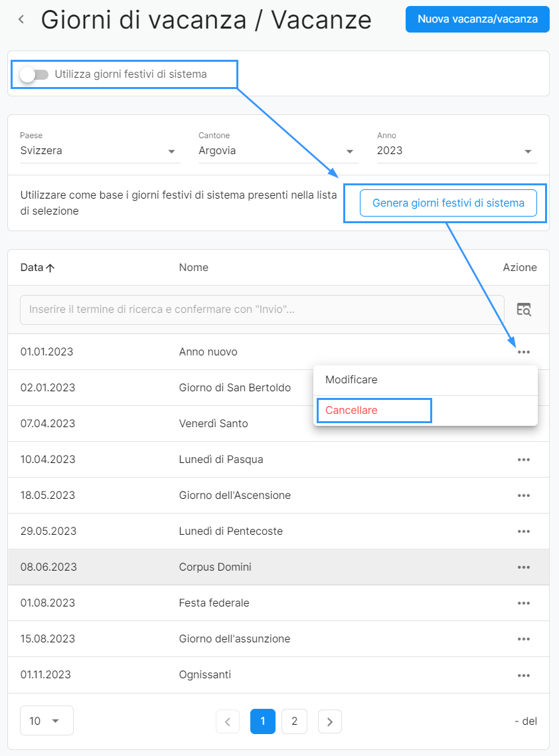Viewport: 559px width, 756px height.
Task: Click Nuova vacanza/vacanza button
Action: tap(477, 19)
